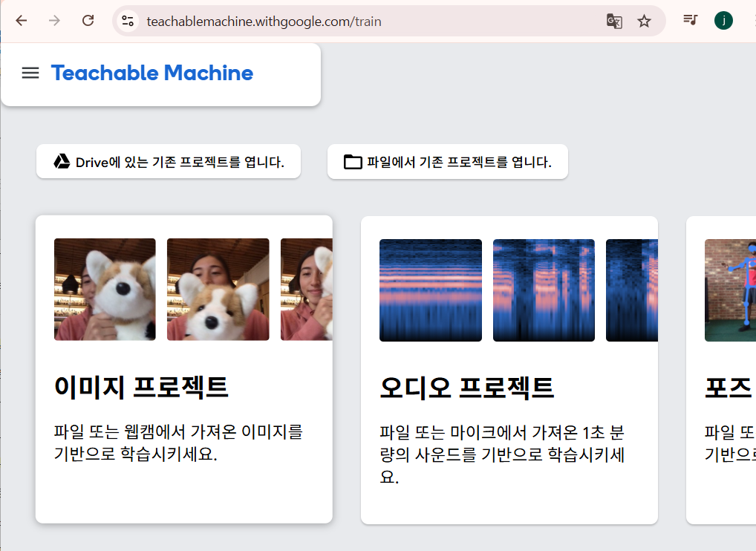Image resolution: width=756 pixels, height=551 pixels.
Task: Bookmark this page with the star icon
Action: [644, 22]
